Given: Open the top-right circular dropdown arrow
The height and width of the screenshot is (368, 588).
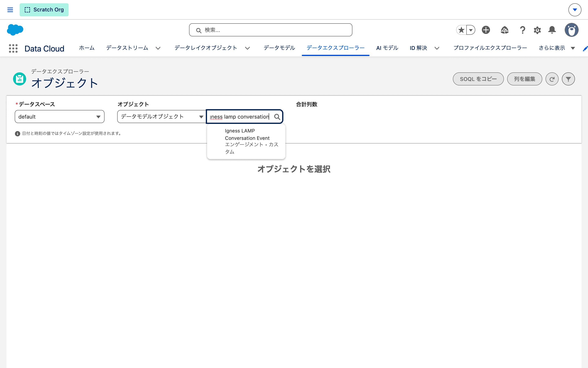Looking at the screenshot, I should [x=575, y=10].
